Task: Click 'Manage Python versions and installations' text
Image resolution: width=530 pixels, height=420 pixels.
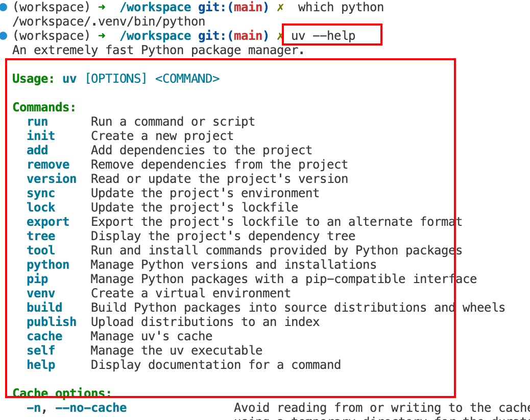Action: [x=233, y=265]
